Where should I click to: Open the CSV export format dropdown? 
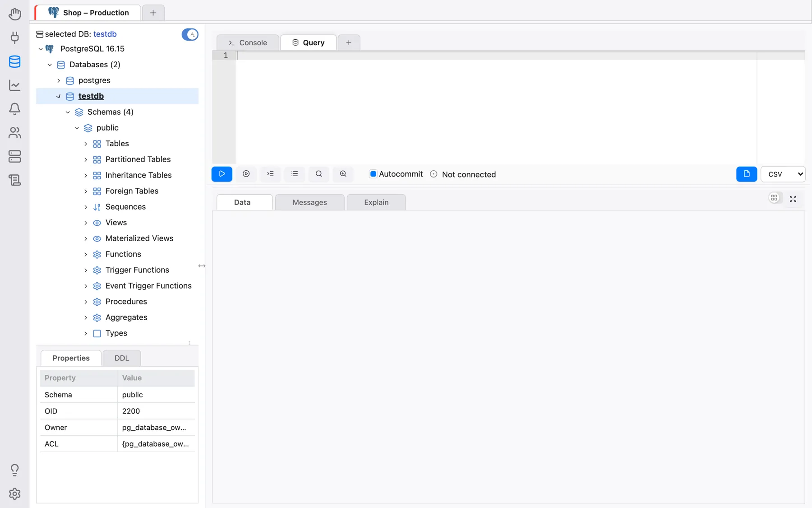(x=783, y=174)
